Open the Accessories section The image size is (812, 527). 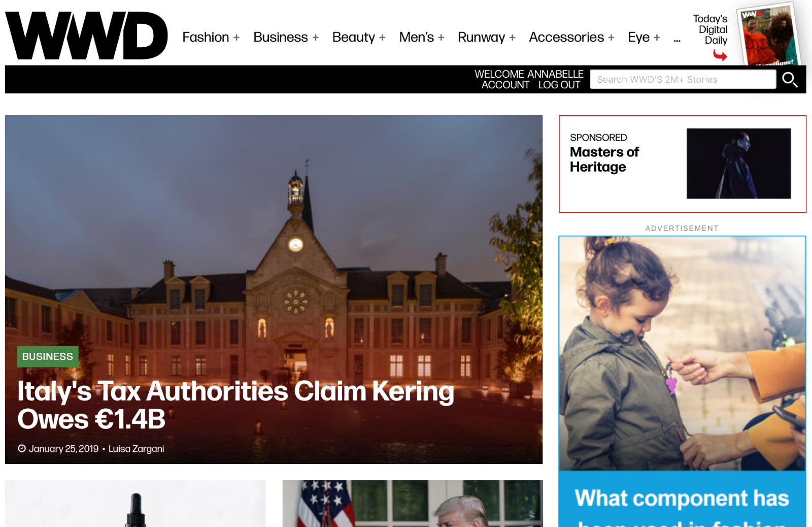(x=566, y=37)
